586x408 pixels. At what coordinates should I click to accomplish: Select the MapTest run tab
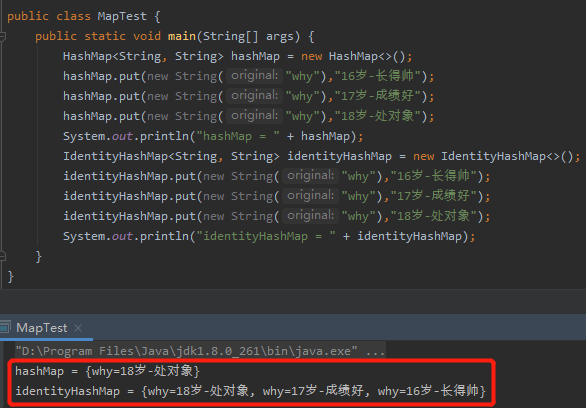point(41,328)
